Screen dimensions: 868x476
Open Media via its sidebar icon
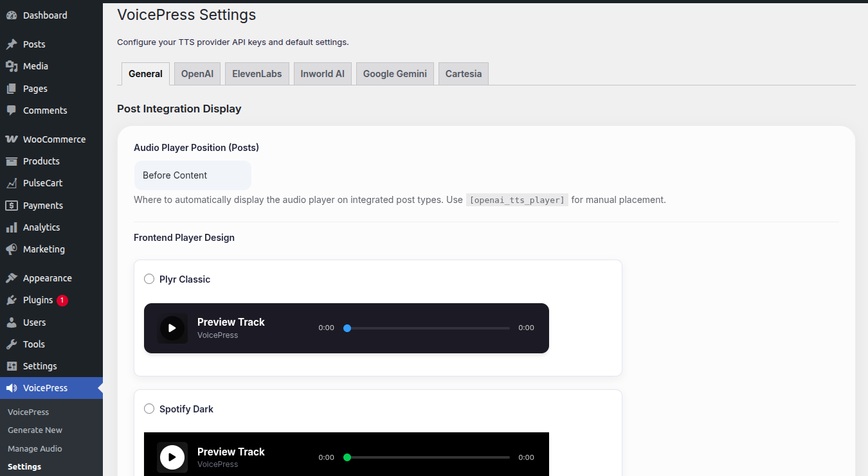12,66
